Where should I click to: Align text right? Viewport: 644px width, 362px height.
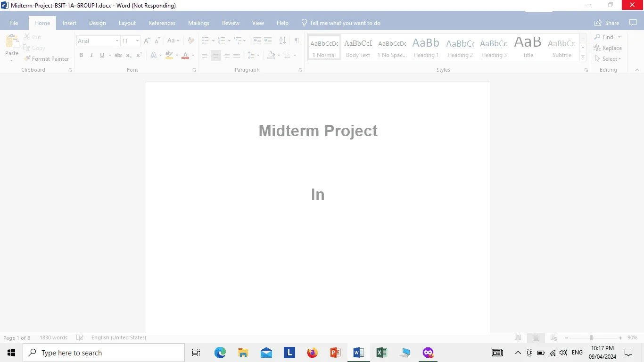(x=226, y=55)
